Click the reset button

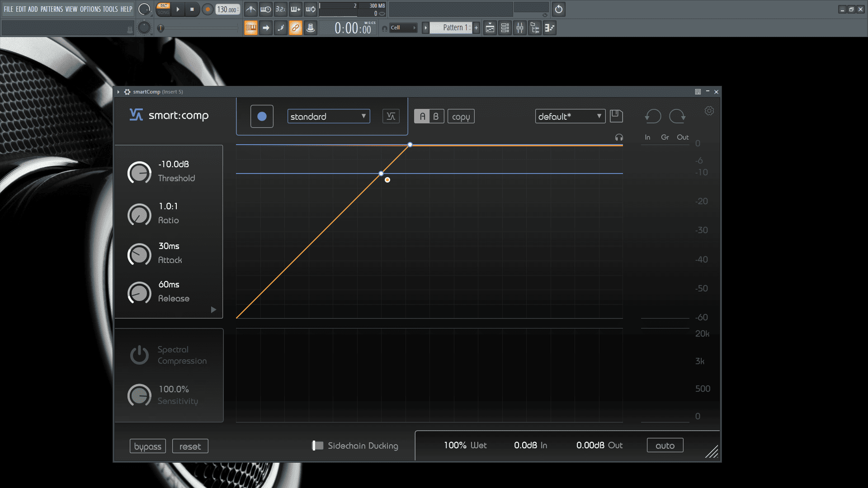tap(190, 446)
